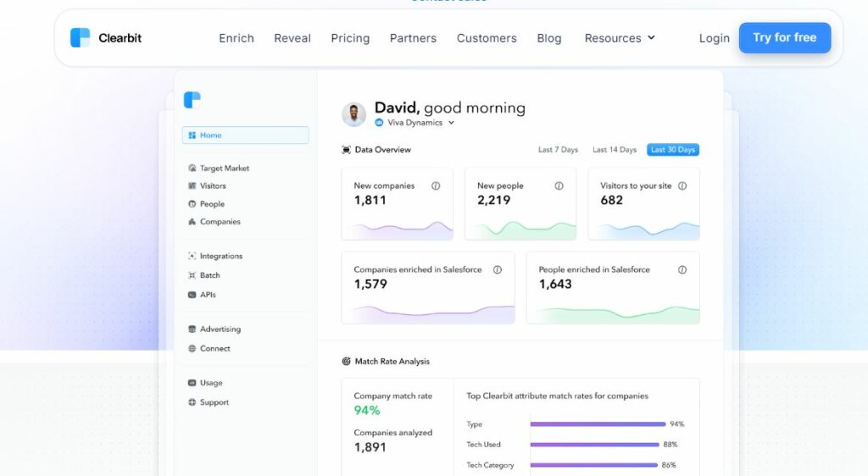Screen dimensions: 868x476
Task: Open Advertising label in sidebar
Action: click(x=220, y=329)
